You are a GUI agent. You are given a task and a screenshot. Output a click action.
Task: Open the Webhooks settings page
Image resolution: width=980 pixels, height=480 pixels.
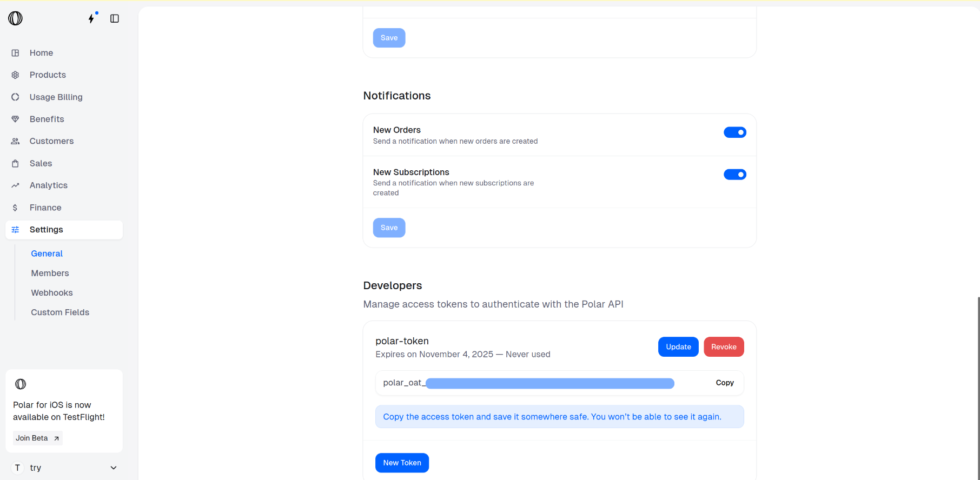point(52,293)
